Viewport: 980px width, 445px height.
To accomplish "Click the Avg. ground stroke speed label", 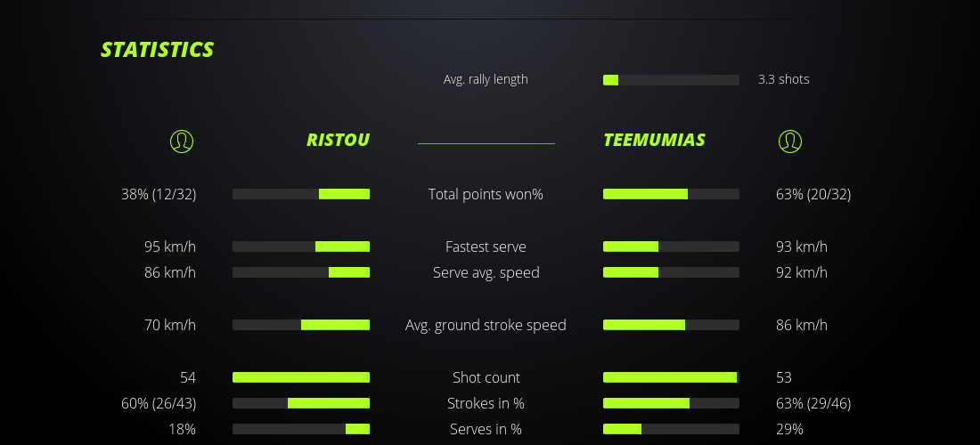I will [x=486, y=325].
